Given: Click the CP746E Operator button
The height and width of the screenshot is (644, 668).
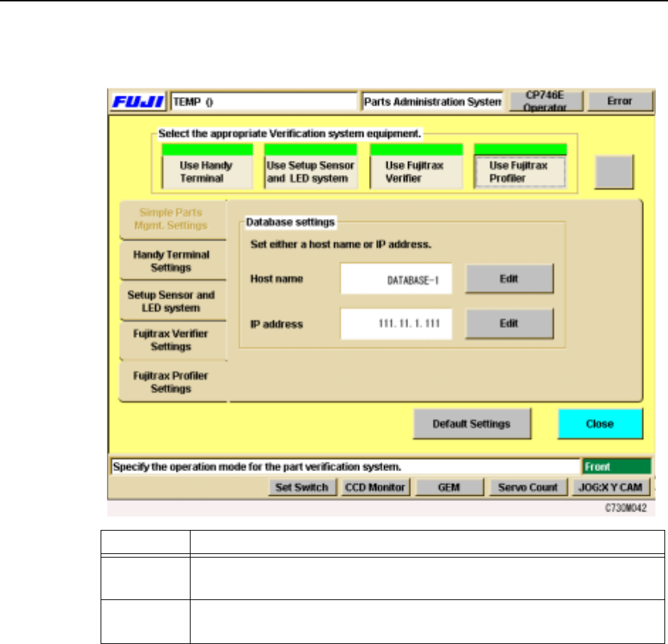Looking at the screenshot, I should (x=545, y=101).
